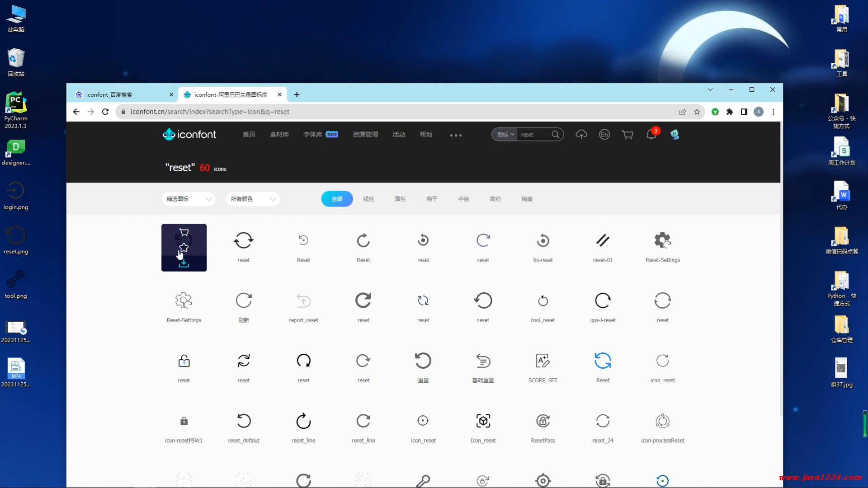Select the blue Reset icon
This screenshot has width=868, height=488.
coord(603,361)
